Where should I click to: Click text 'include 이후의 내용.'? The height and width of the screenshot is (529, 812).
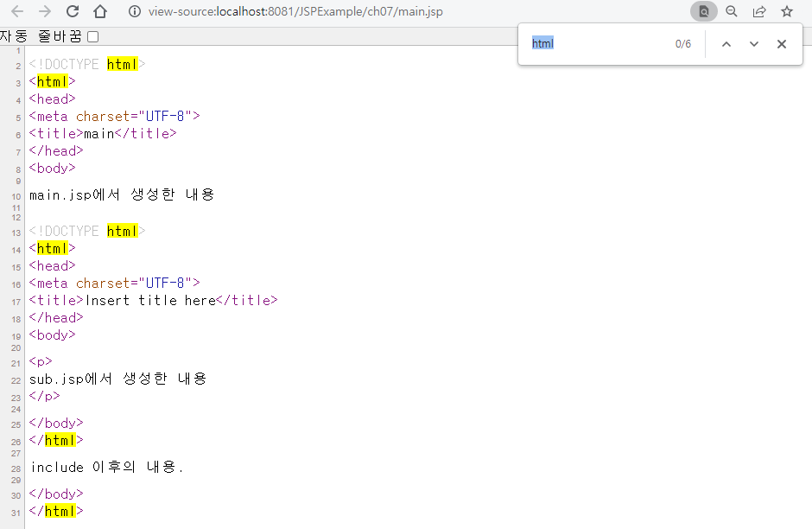coord(106,468)
